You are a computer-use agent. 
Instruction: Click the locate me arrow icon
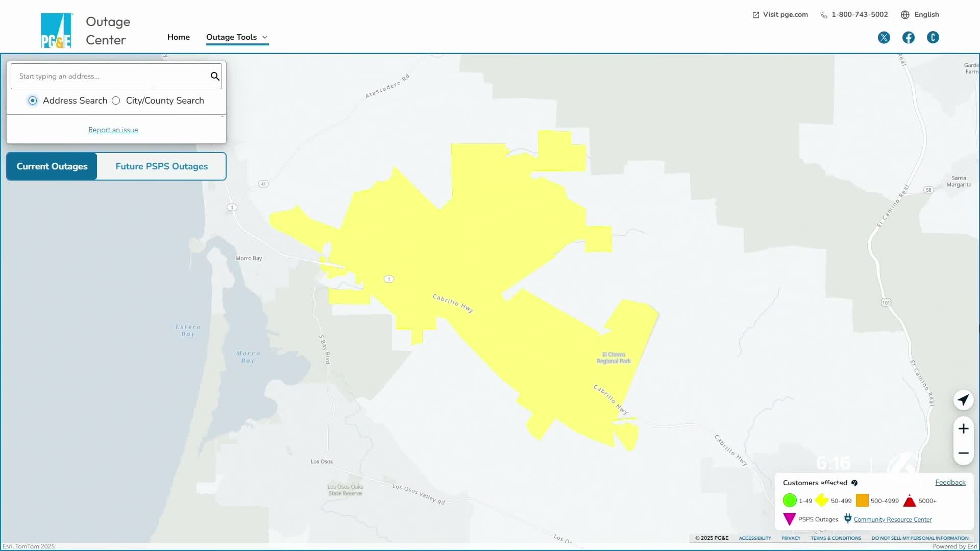pos(963,400)
